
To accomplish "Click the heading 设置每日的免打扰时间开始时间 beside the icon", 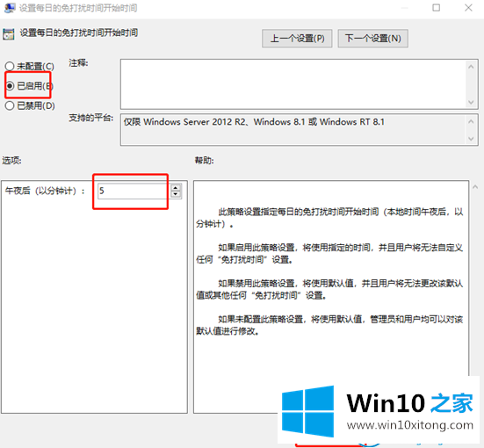I will coord(79,33).
